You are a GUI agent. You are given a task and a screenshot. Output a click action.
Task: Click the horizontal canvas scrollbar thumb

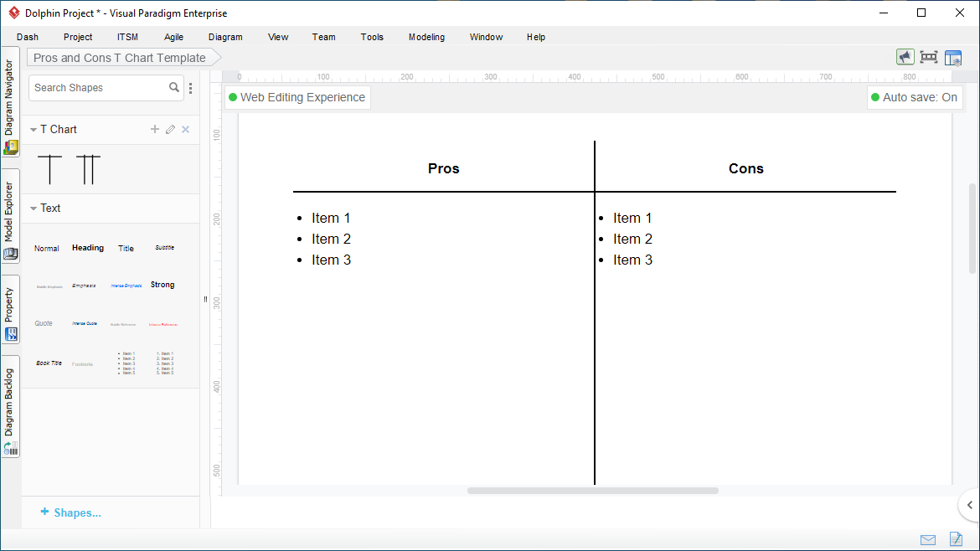(593, 491)
